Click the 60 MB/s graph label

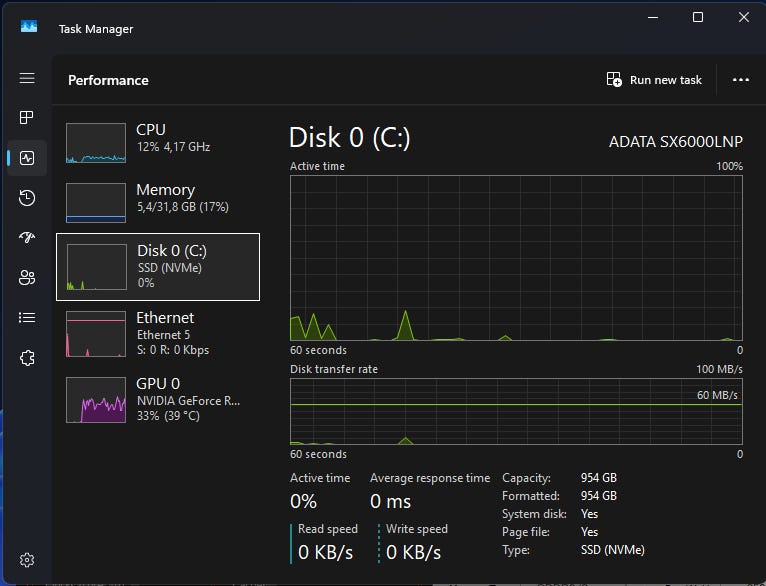pyautogui.click(x=717, y=395)
